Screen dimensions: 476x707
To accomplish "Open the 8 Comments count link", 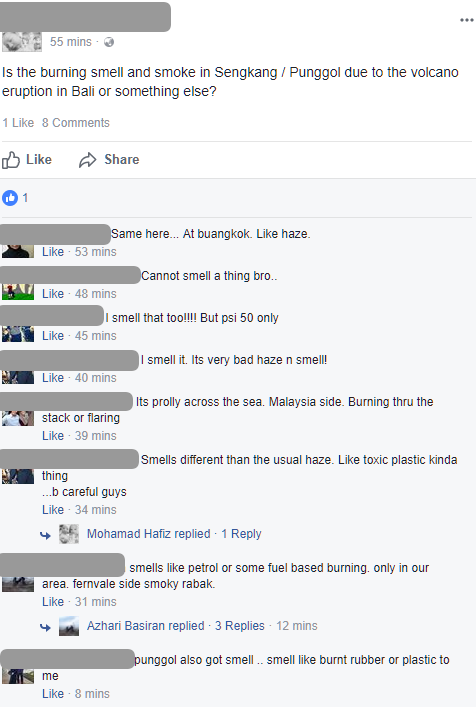I will (x=76, y=123).
